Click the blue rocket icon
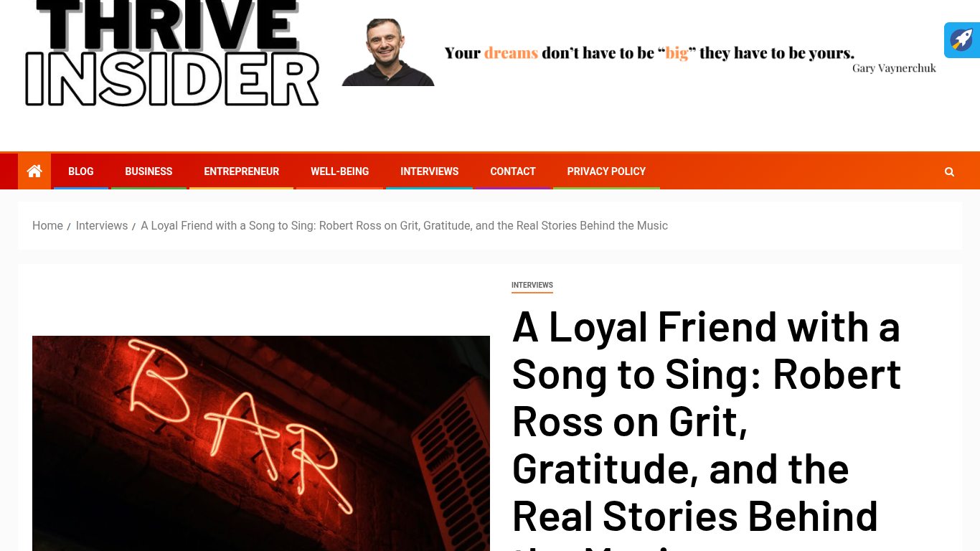This screenshot has height=551, width=980. [962, 40]
